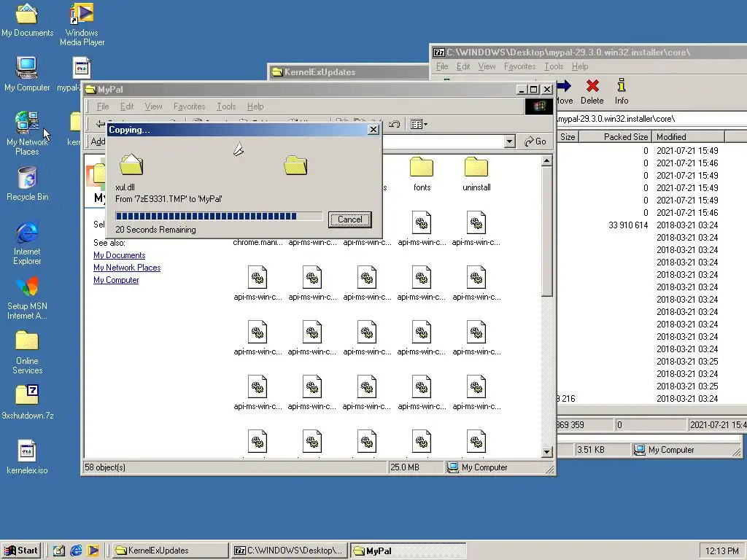Click the copy progress bar
This screenshot has width=747, height=560.
tap(219, 216)
